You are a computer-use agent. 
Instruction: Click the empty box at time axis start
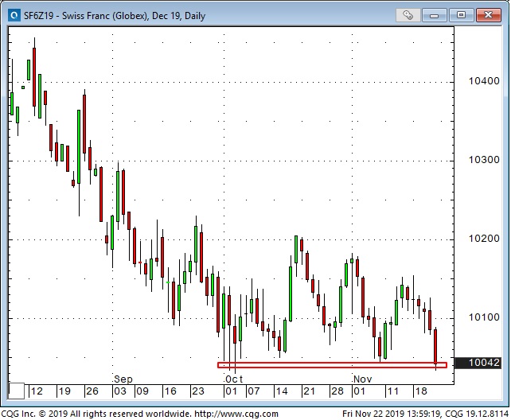(16, 391)
